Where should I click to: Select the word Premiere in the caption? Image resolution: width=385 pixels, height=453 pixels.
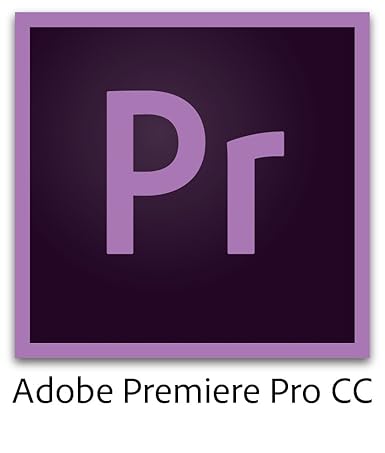click(191, 390)
